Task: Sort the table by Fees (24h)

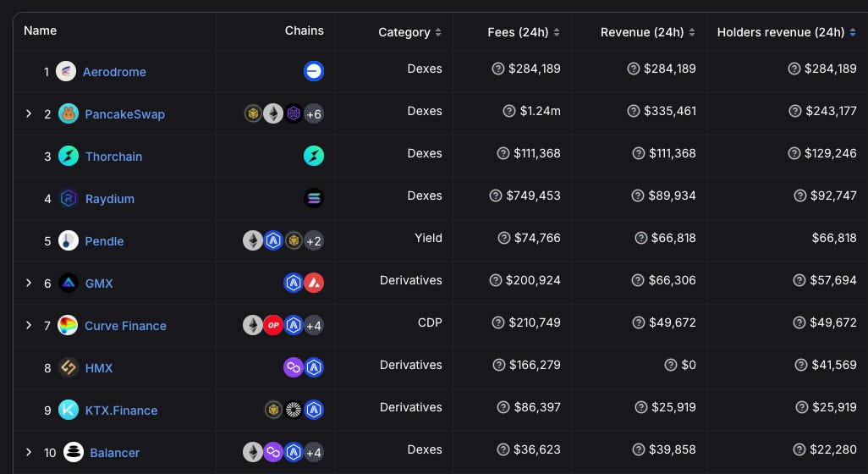Action: (x=524, y=32)
